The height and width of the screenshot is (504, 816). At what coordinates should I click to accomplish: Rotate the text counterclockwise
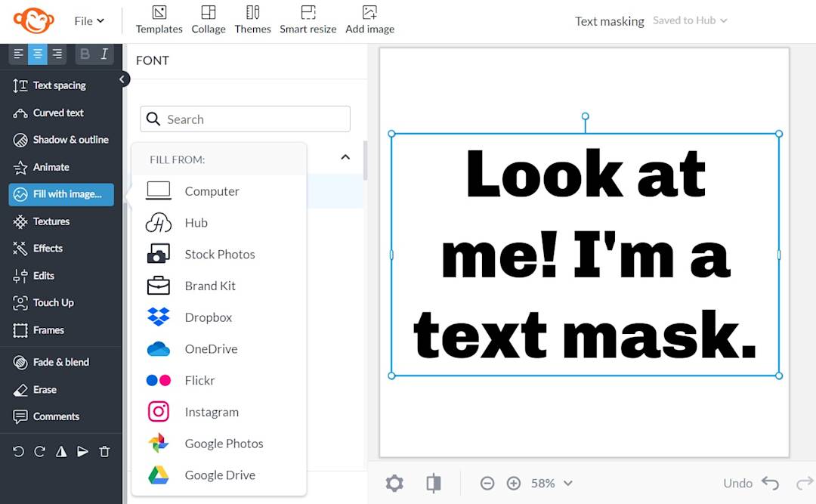coord(18,451)
